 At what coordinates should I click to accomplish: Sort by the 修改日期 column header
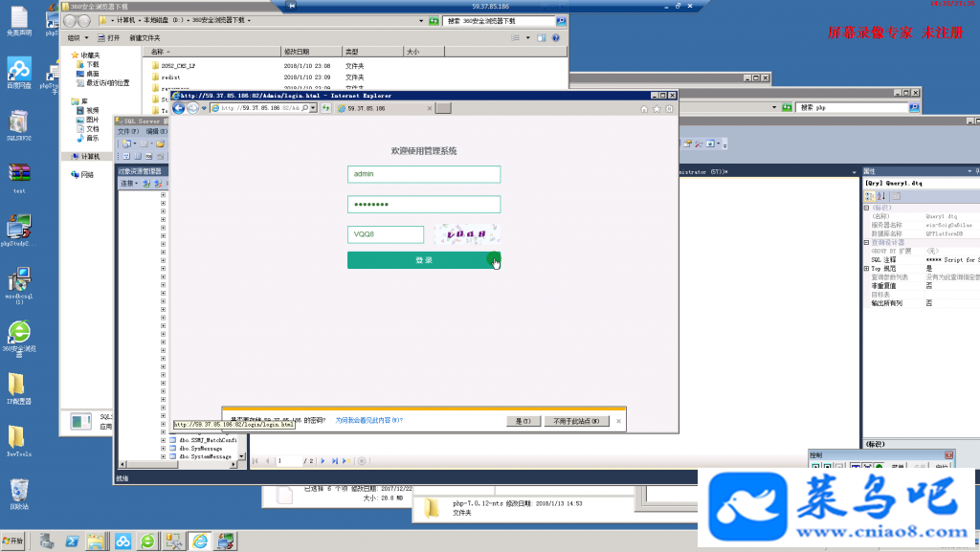point(312,52)
